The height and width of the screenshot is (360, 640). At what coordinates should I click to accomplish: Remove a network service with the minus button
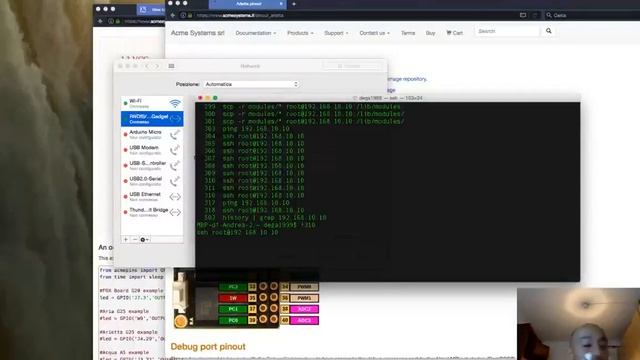tap(135, 240)
